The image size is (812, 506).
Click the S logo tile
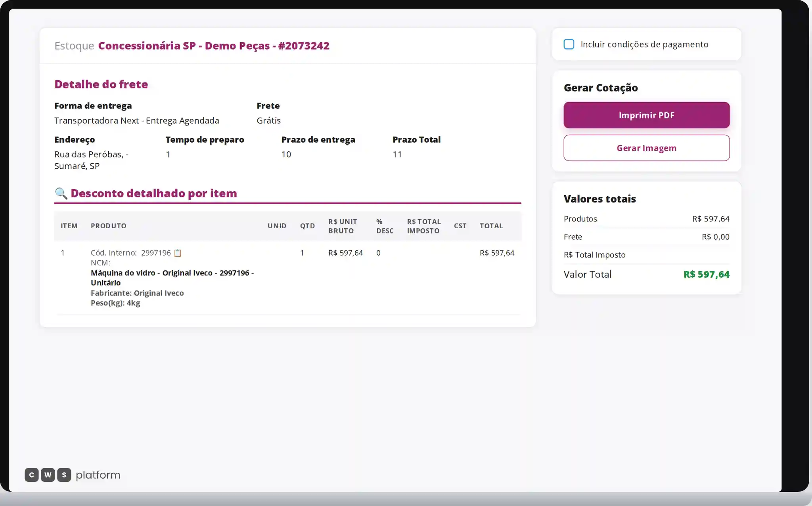(x=64, y=475)
